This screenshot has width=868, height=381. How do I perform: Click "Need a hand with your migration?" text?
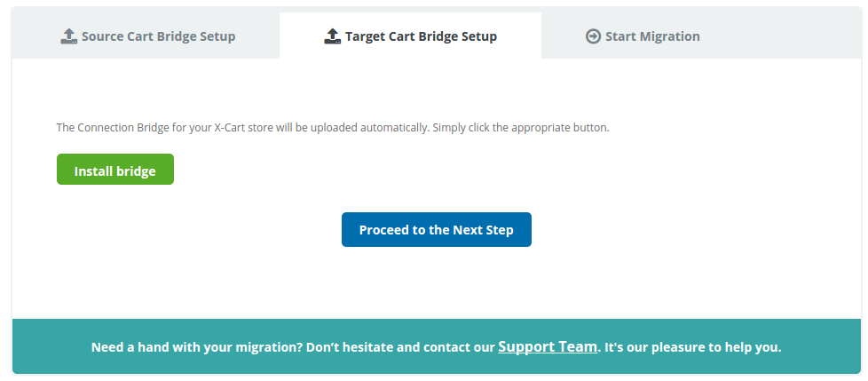[196, 348]
